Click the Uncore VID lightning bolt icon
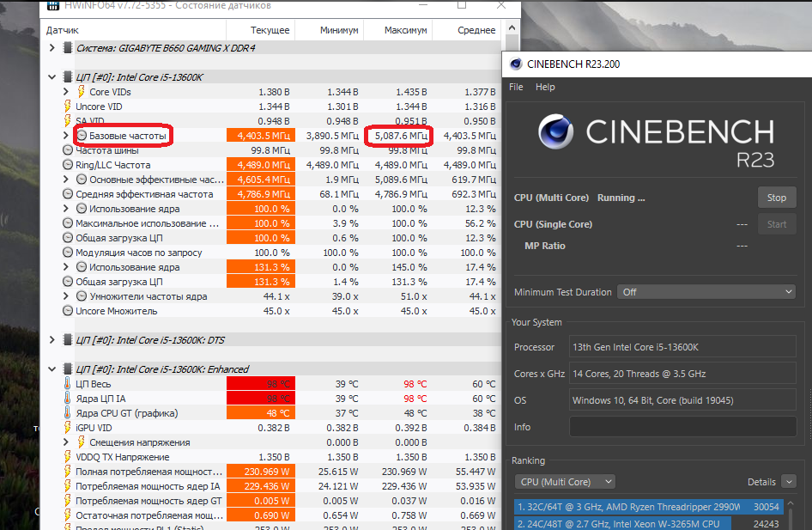This screenshot has width=812, height=530. [67, 107]
